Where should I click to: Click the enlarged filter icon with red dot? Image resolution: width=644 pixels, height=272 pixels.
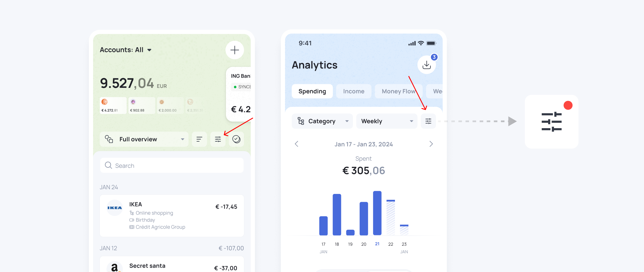(x=551, y=122)
